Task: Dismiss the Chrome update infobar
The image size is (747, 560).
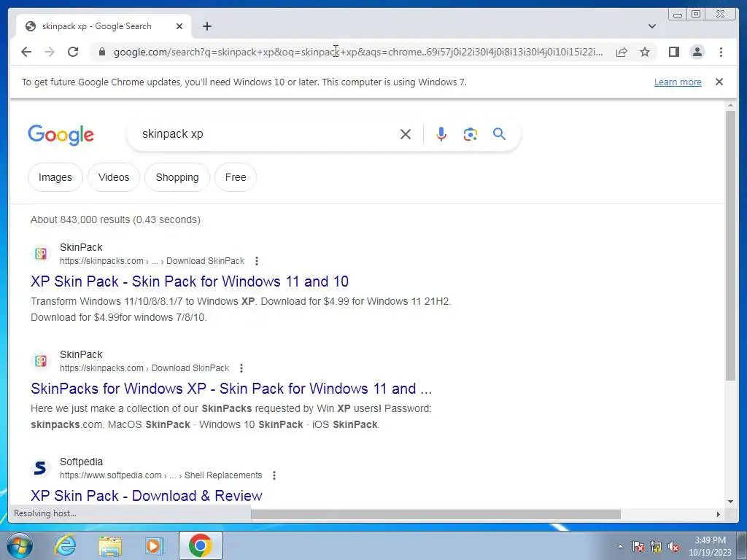Action: click(719, 82)
